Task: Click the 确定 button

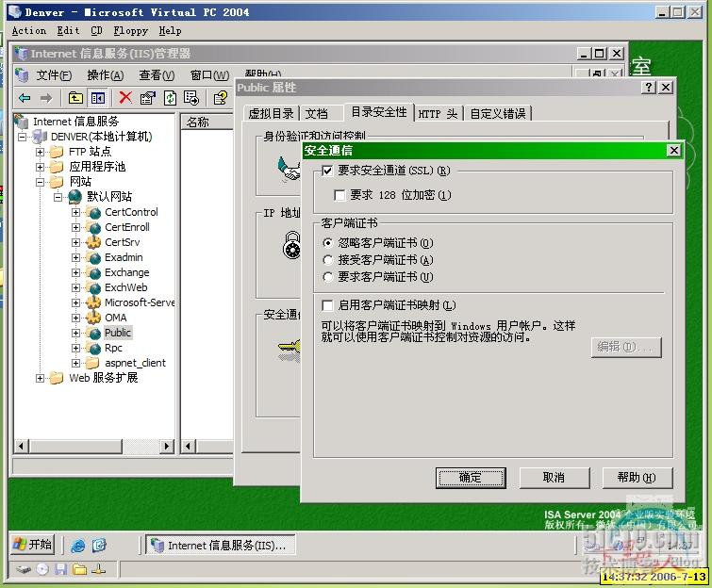Action: point(470,478)
